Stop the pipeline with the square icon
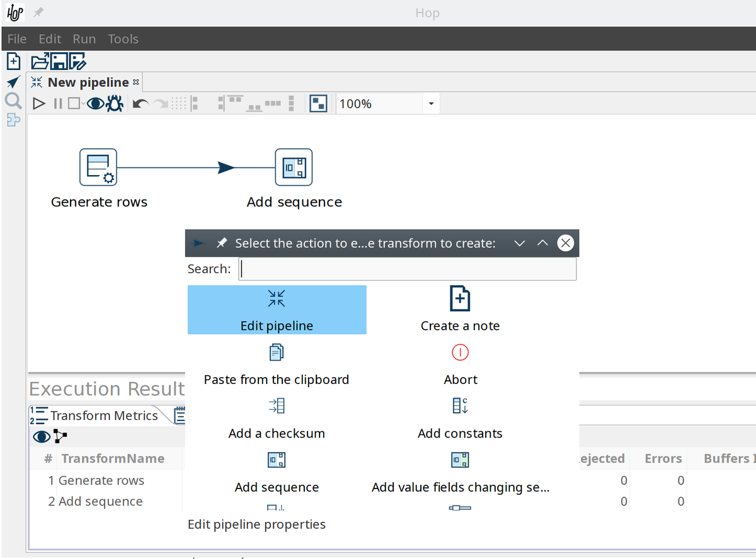Screen dimensions: 756x559 click(x=74, y=104)
